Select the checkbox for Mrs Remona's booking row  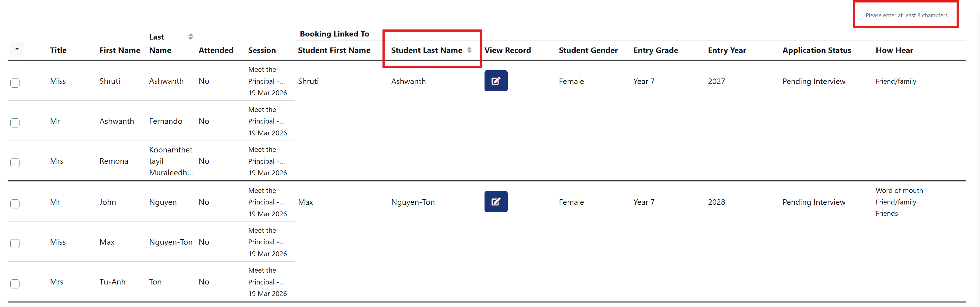(x=15, y=162)
